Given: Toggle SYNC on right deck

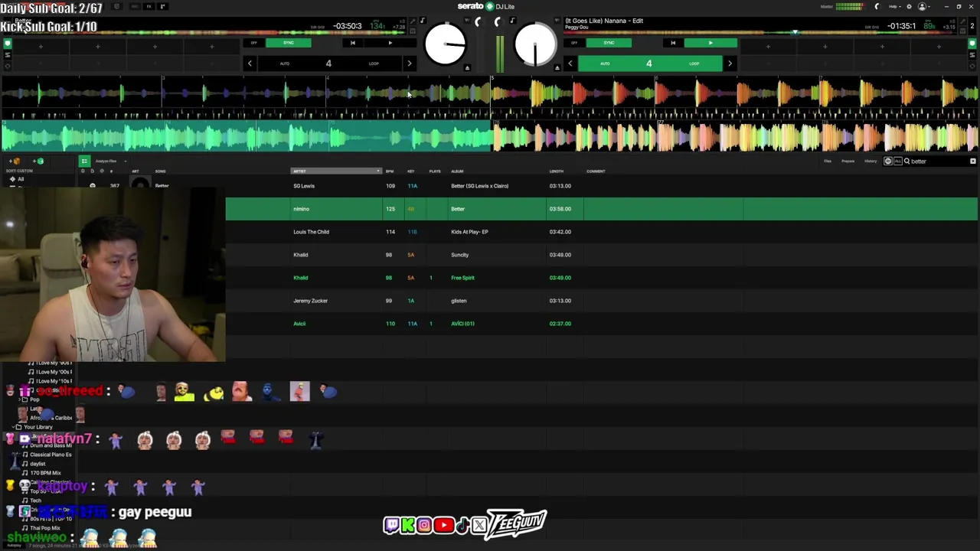Looking at the screenshot, I should [x=609, y=43].
